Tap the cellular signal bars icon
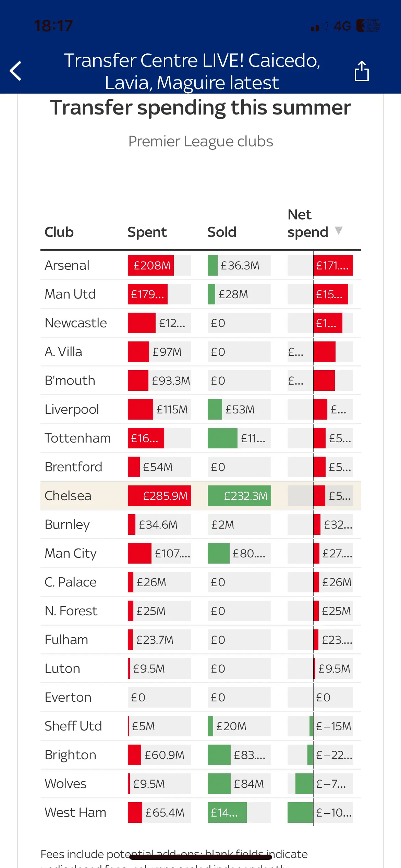 (x=319, y=26)
